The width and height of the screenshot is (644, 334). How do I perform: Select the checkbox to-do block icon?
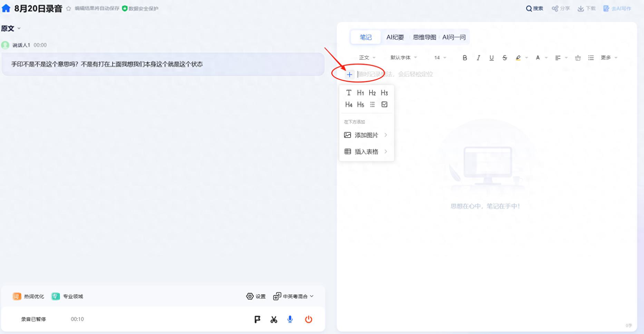384,104
